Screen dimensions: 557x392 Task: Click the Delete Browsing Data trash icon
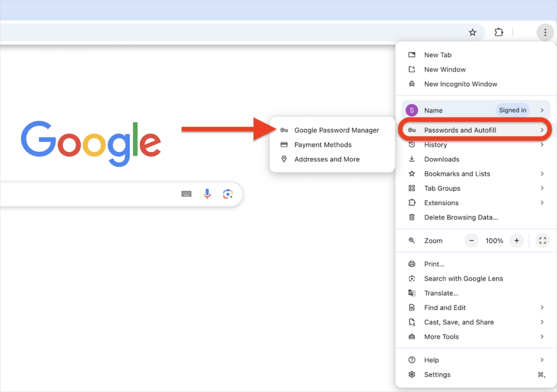coord(412,217)
